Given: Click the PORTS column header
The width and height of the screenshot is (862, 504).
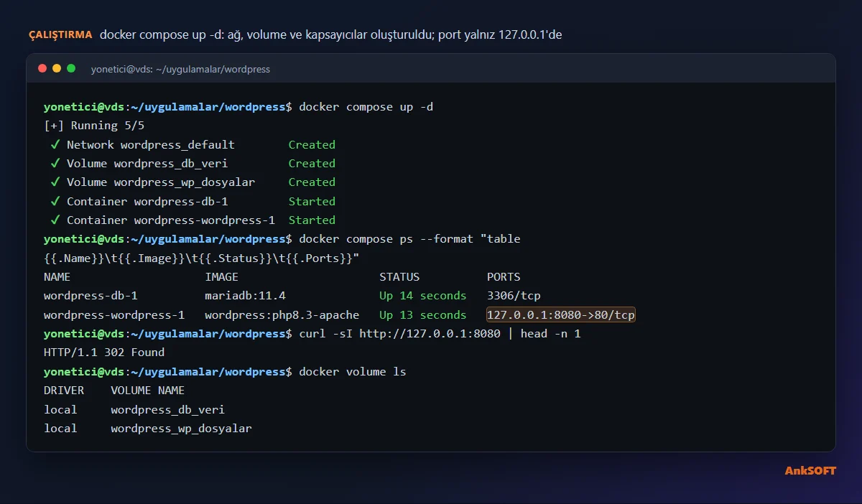Looking at the screenshot, I should 504,277.
